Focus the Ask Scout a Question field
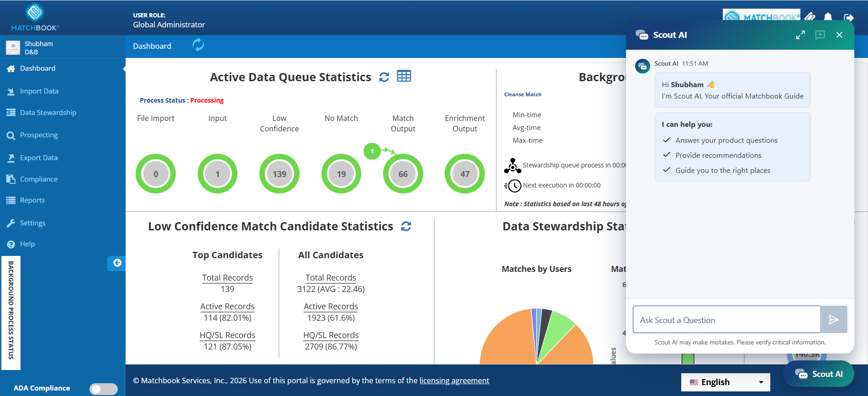The height and width of the screenshot is (396, 868). point(726,319)
